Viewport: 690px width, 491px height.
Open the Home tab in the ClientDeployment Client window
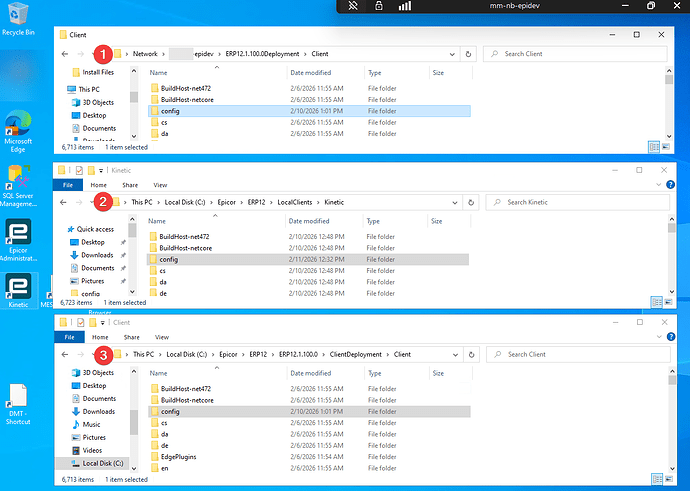[x=100, y=337]
